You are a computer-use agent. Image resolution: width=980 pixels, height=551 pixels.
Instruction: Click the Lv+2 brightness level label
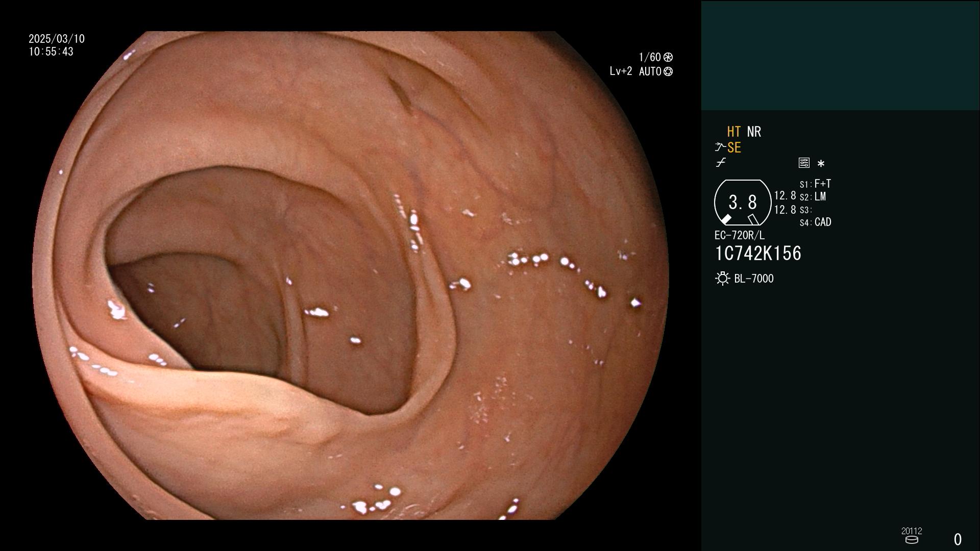click(621, 71)
